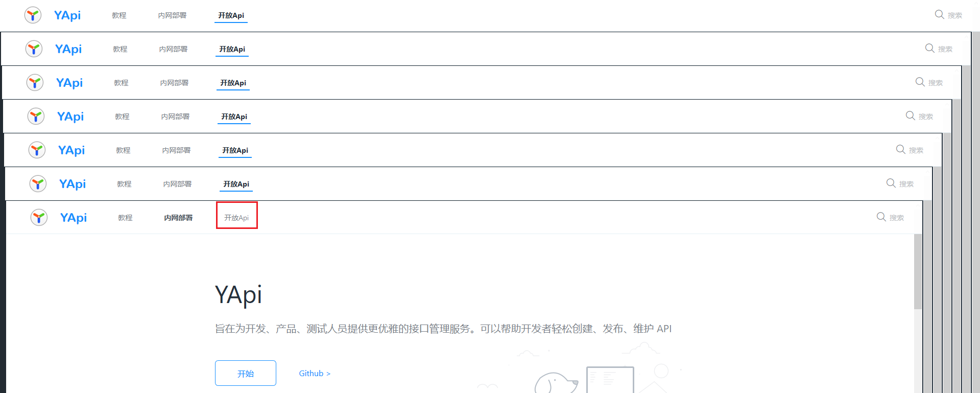Click the innermost page's vertical scrollbar thumb
980x393 pixels.
click(918, 272)
